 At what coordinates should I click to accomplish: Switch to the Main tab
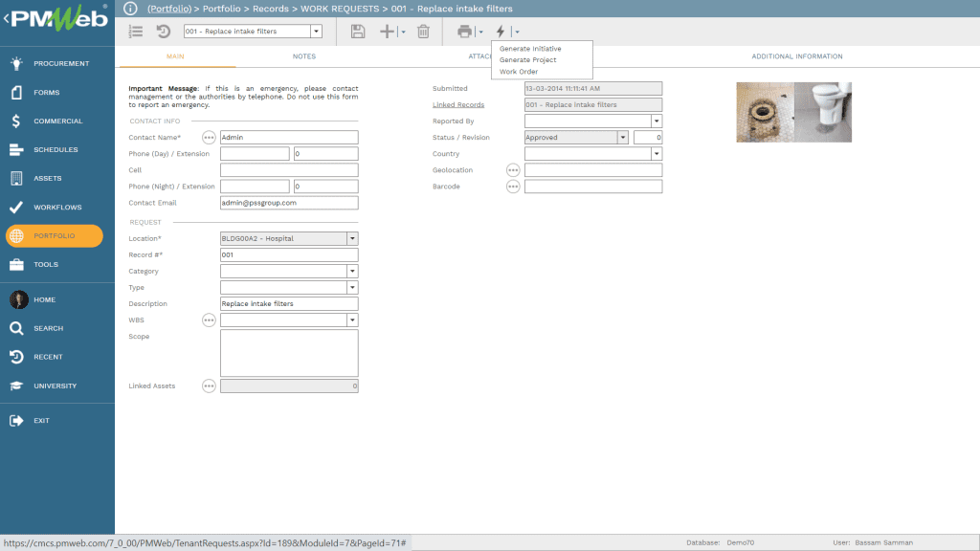point(175,56)
